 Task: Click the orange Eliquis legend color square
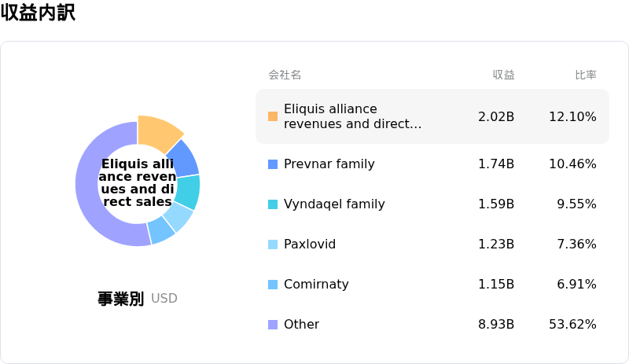pyautogui.click(x=273, y=116)
